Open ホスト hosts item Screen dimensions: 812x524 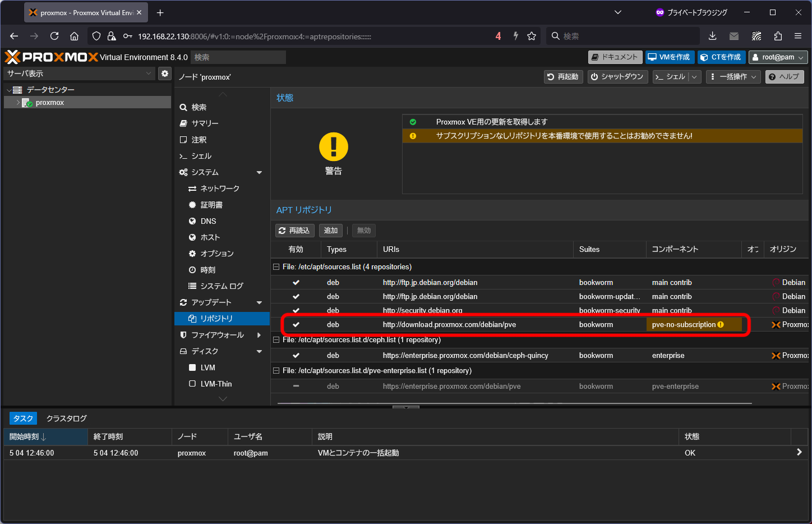[222, 237]
